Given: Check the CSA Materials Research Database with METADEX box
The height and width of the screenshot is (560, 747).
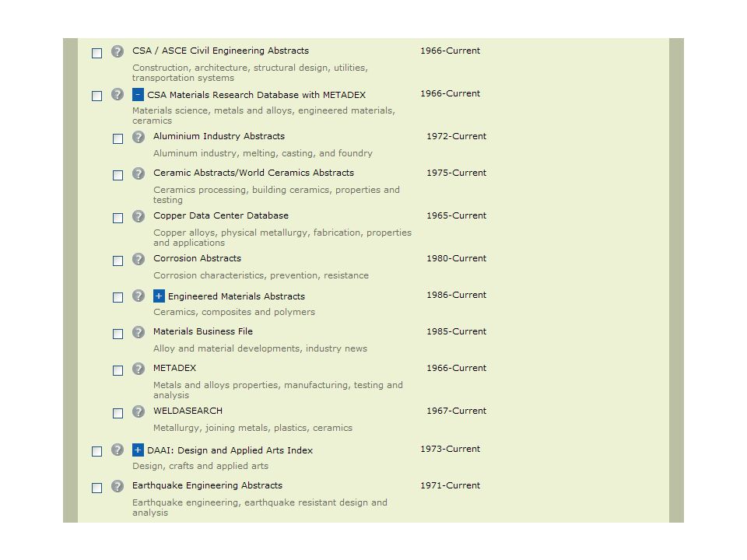Looking at the screenshot, I should pyautogui.click(x=96, y=96).
